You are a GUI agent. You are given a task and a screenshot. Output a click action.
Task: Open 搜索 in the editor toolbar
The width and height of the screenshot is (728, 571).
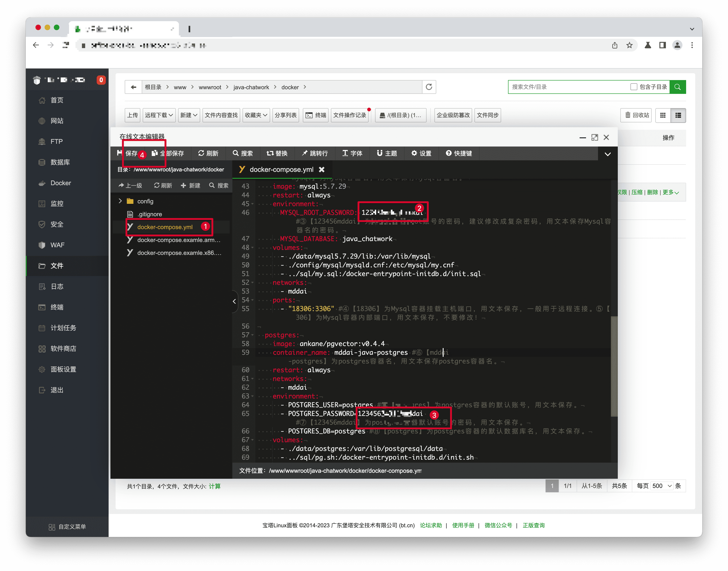(243, 153)
